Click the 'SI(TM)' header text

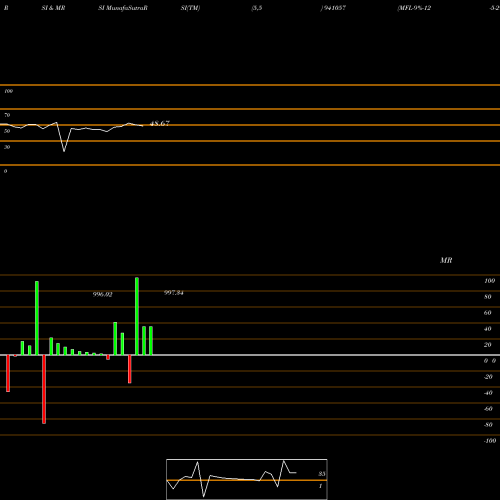(190, 8)
